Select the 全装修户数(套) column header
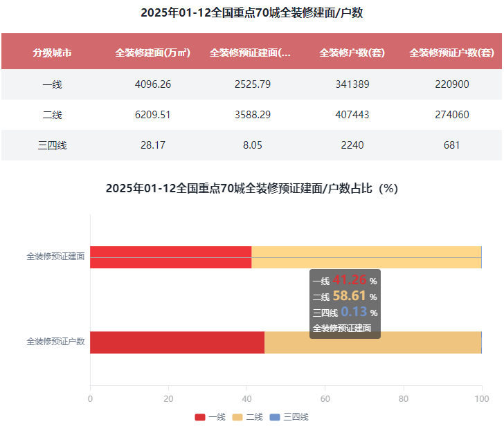 [x=352, y=53]
